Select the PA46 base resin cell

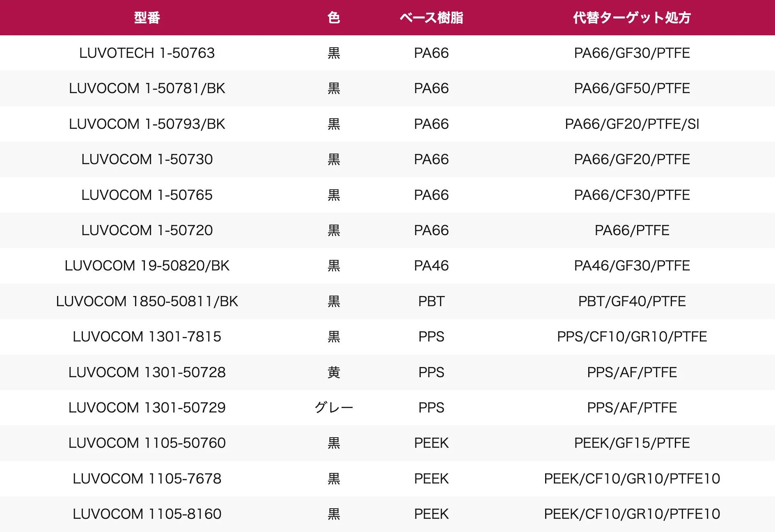431,266
